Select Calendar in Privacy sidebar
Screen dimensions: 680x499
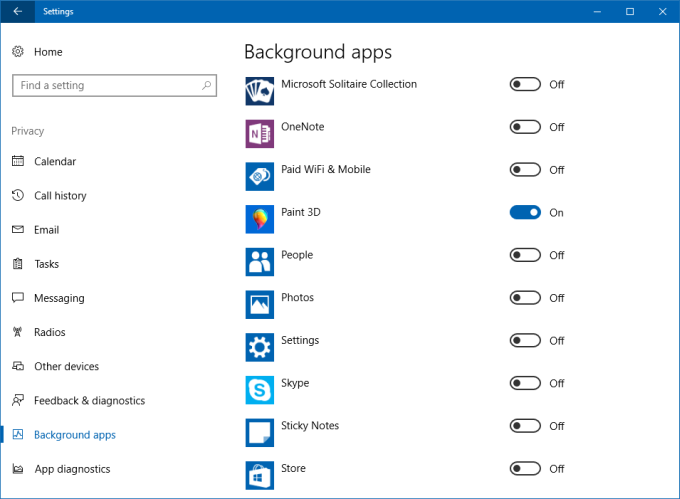[55, 161]
